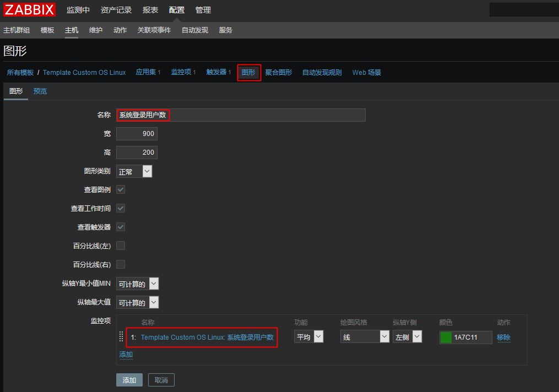Go to the 自动发现 submenu
This screenshot has height=392, width=559.
[194, 30]
